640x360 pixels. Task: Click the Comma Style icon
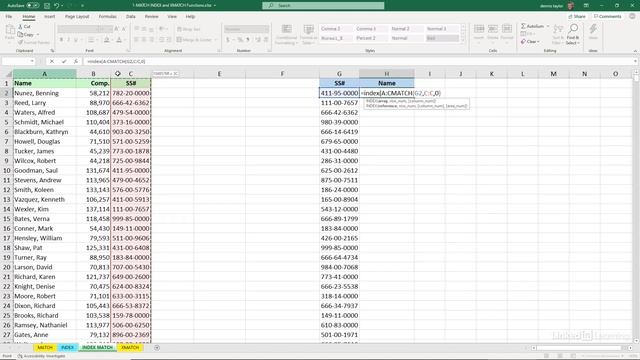(247, 40)
